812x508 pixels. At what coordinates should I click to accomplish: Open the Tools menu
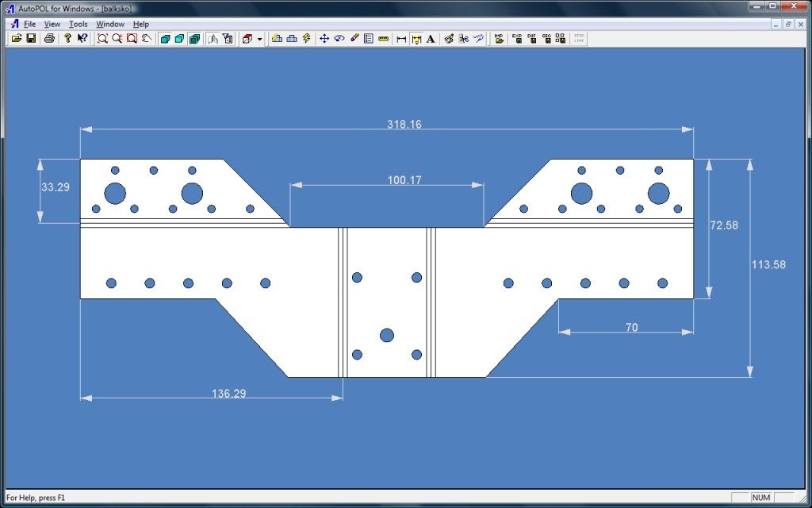(79, 24)
